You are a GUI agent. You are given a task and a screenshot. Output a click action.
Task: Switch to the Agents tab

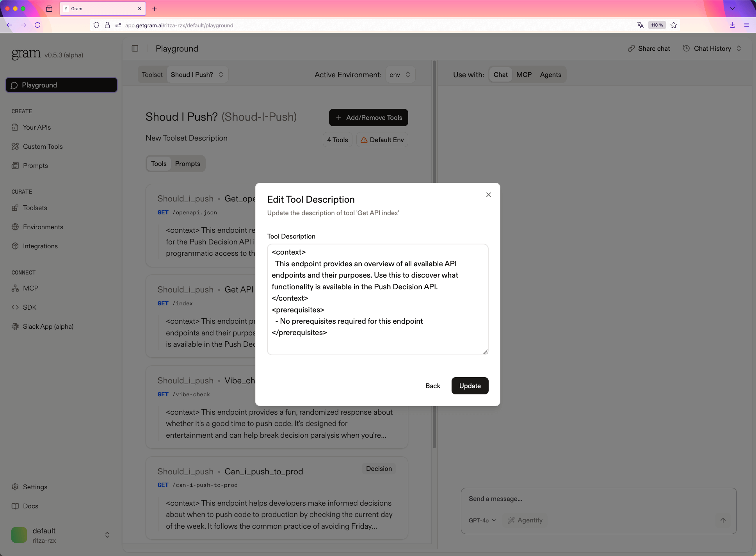coord(550,75)
